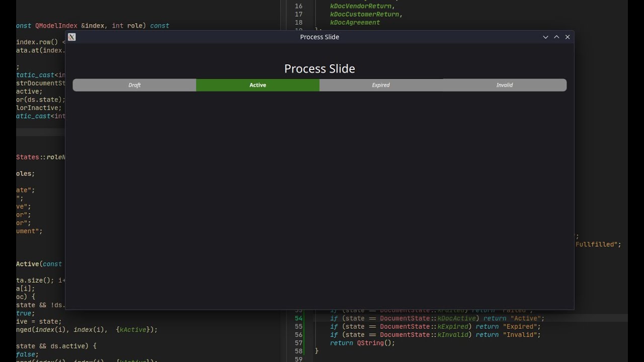This screenshot has width=644, height=362.
Task: Select the Expired state segment
Action: point(381,85)
